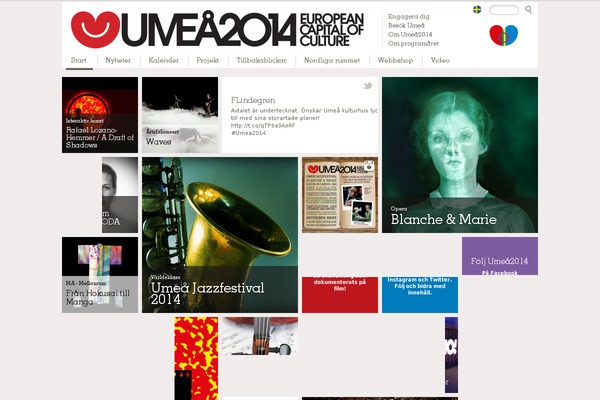Click the European Capital of Culture text
The width and height of the screenshot is (600, 400).
coord(331,29)
